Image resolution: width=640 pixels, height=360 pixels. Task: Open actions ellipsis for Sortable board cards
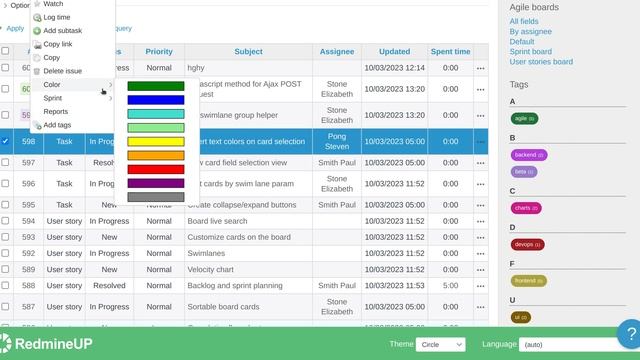[480, 307]
